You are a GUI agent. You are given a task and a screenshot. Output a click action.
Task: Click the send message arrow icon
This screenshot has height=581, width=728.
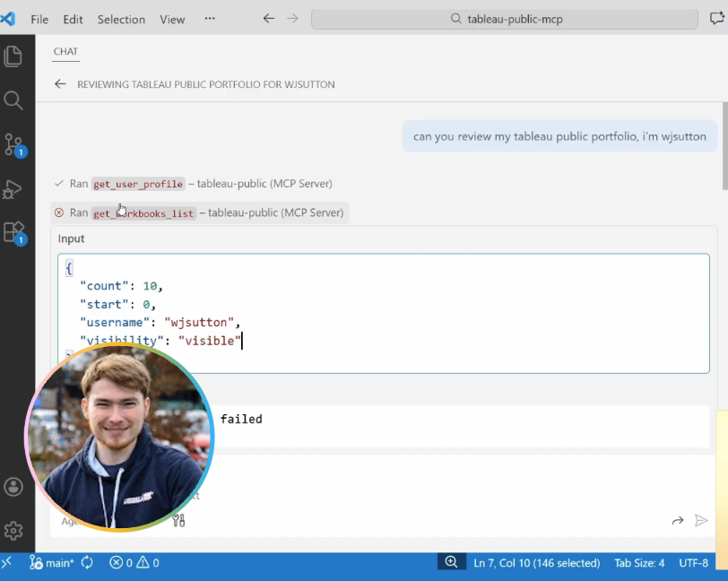701,521
